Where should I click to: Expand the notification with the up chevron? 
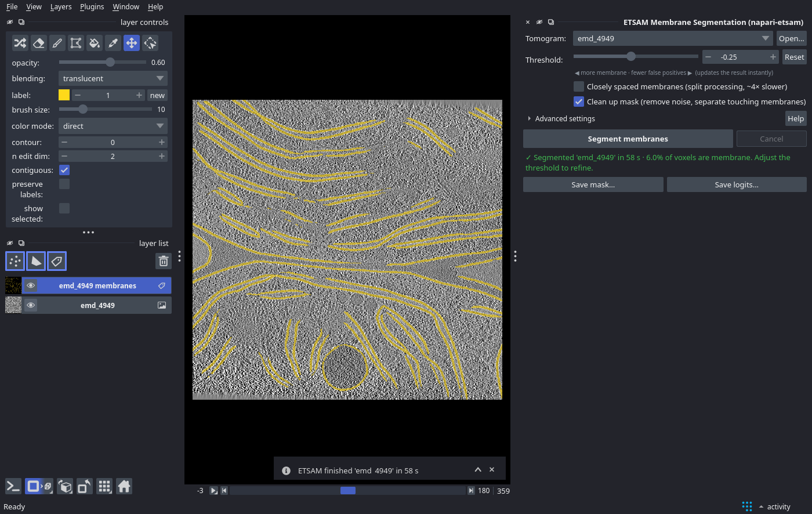coord(478,470)
